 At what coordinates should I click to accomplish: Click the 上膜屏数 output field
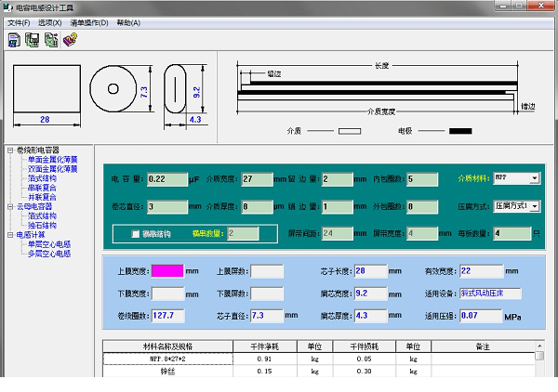267,271
